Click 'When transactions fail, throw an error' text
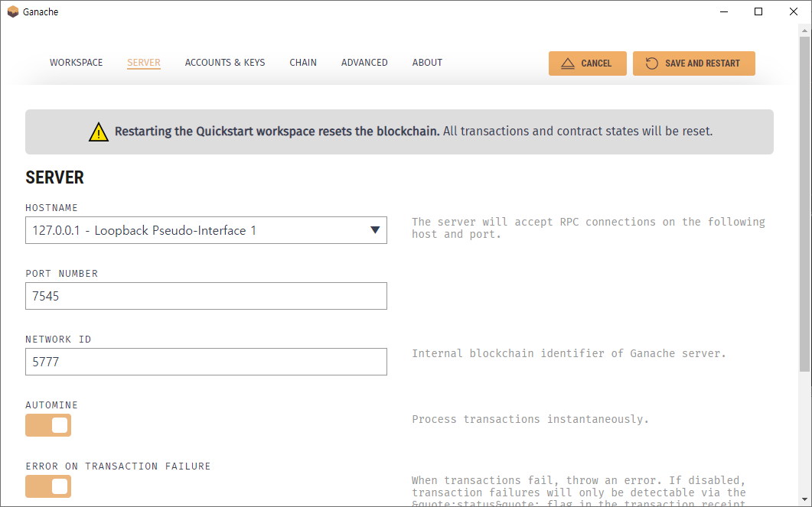The width and height of the screenshot is (812, 507). click(x=579, y=492)
